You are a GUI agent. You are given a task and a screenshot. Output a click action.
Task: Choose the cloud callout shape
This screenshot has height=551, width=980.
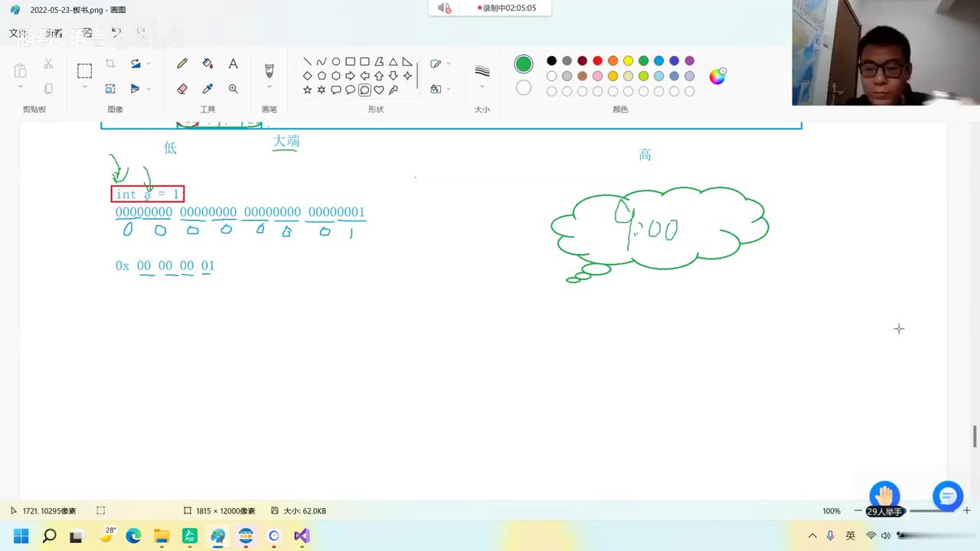(364, 90)
